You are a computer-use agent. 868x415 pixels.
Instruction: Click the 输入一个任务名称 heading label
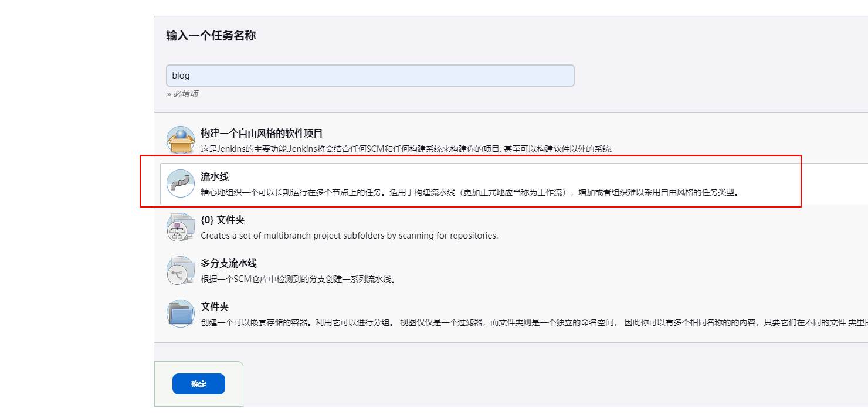click(x=211, y=36)
